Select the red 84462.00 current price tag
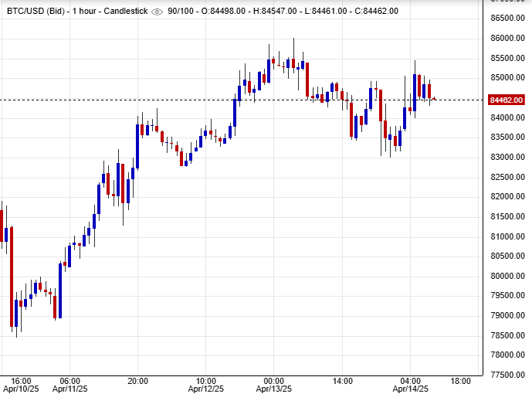The image size is (532, 394). pyautogui.click(x=507, y=100)
